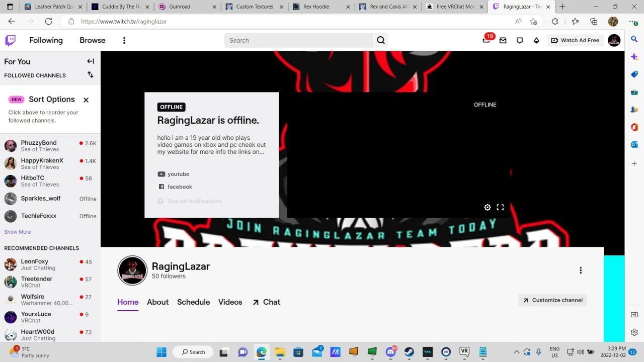Open Read aloud icon in address bar

coord(518,22)
